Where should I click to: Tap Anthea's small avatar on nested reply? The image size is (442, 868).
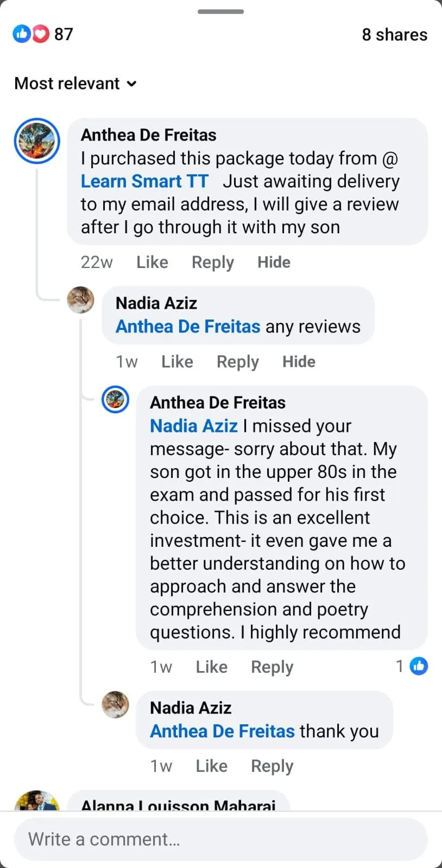[x=116, y=400]
